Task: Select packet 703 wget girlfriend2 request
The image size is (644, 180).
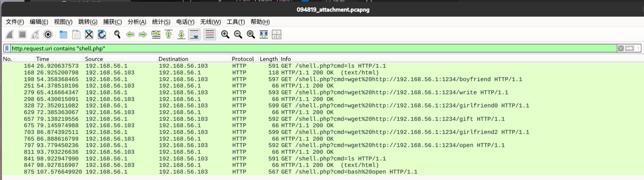Action: coord(323,132)
